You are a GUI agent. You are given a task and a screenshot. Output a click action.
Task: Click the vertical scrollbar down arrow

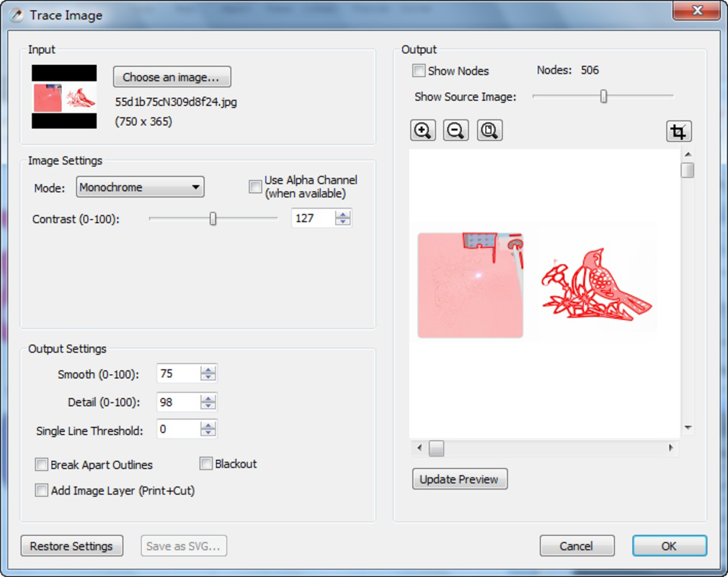pyautogui.click(x=688, y=428)
